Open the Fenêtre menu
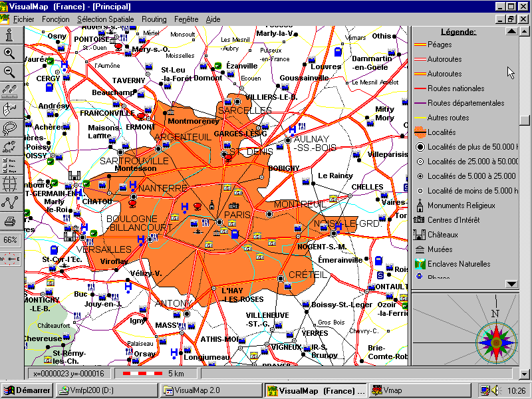This screenshot has height=399, width=532. [186, 19]
